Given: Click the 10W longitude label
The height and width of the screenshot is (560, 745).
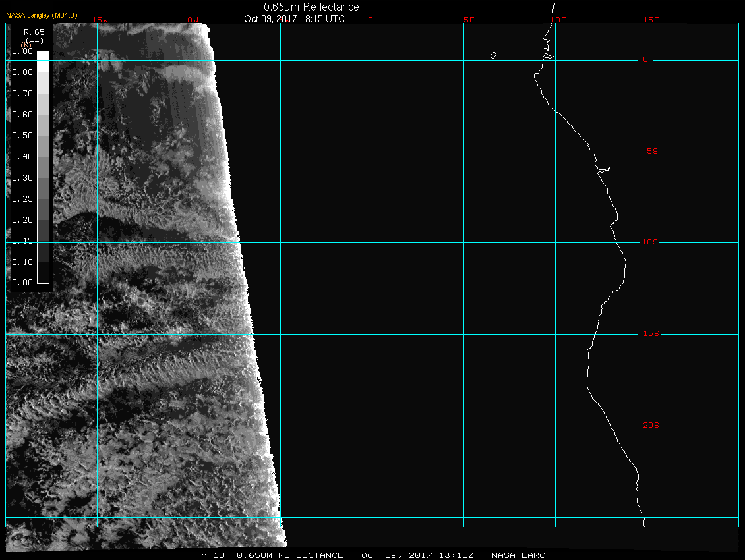Looking at the screenshot, I should (190, 20).
